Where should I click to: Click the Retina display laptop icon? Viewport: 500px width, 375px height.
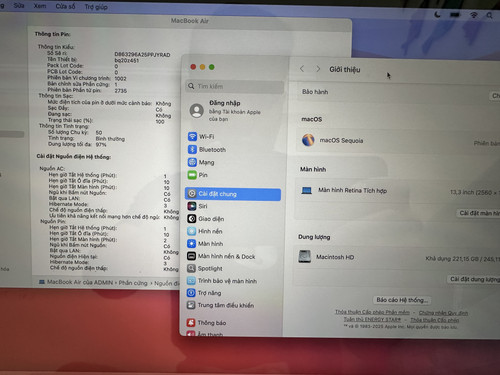pos(306,190)
